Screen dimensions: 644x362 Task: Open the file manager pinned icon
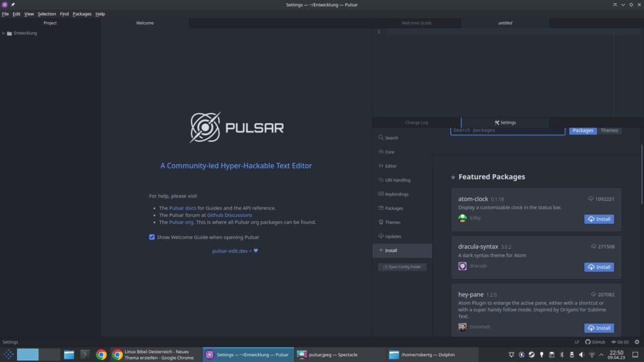[x=69, y=354]
